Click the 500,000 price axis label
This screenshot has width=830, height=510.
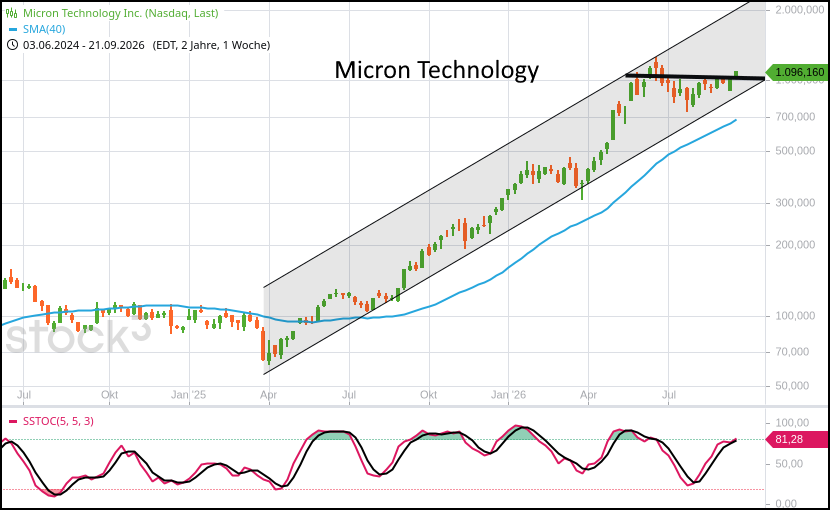pyautogui.click(x=795, y=151)
